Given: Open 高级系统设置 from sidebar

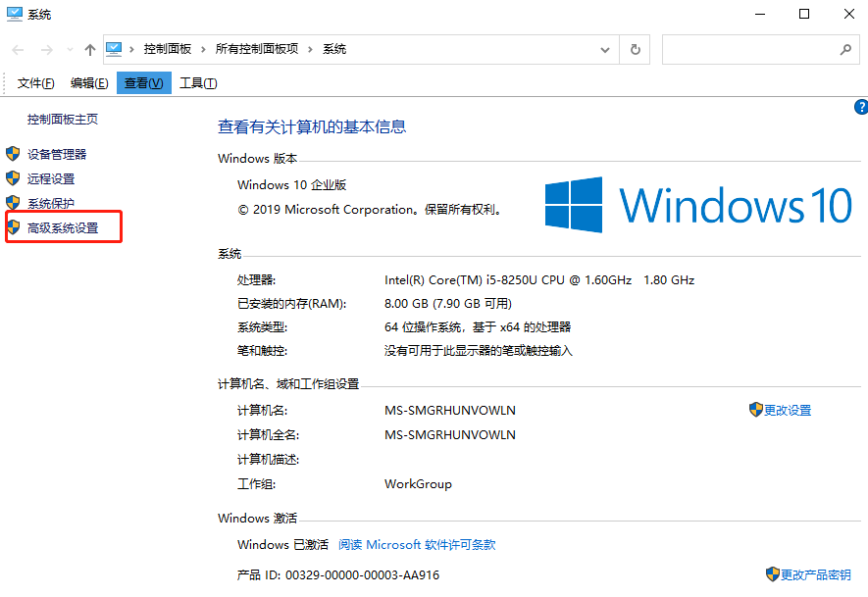Looking at the screenshot, I should tap(63, 228).
